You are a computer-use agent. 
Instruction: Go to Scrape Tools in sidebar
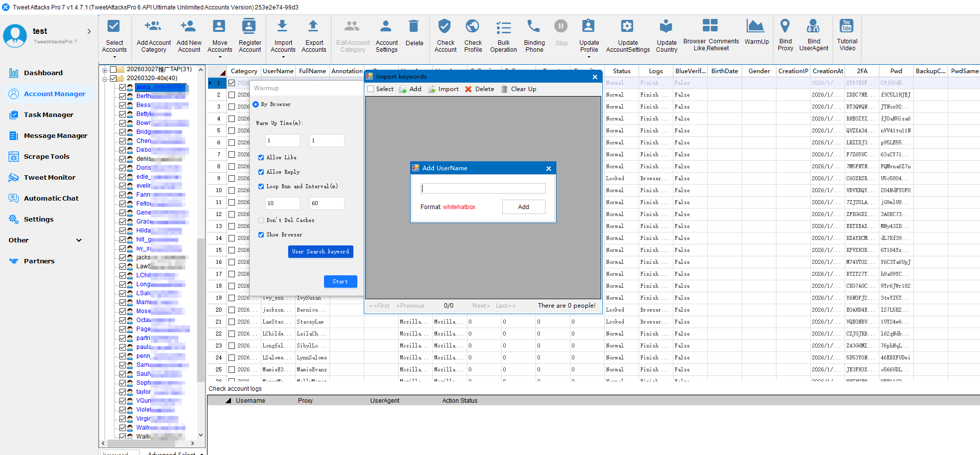[x=46, y=157]
